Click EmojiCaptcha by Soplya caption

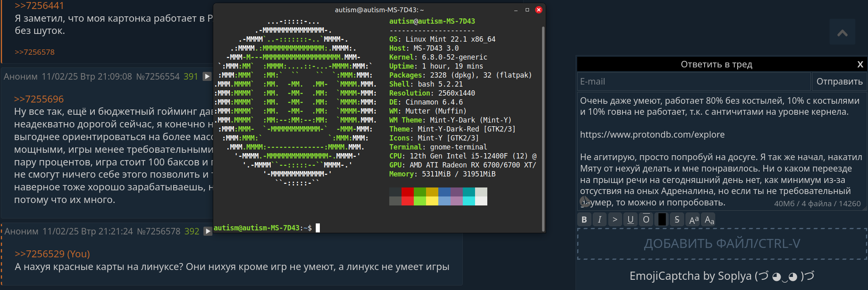[x=722, y=276]
